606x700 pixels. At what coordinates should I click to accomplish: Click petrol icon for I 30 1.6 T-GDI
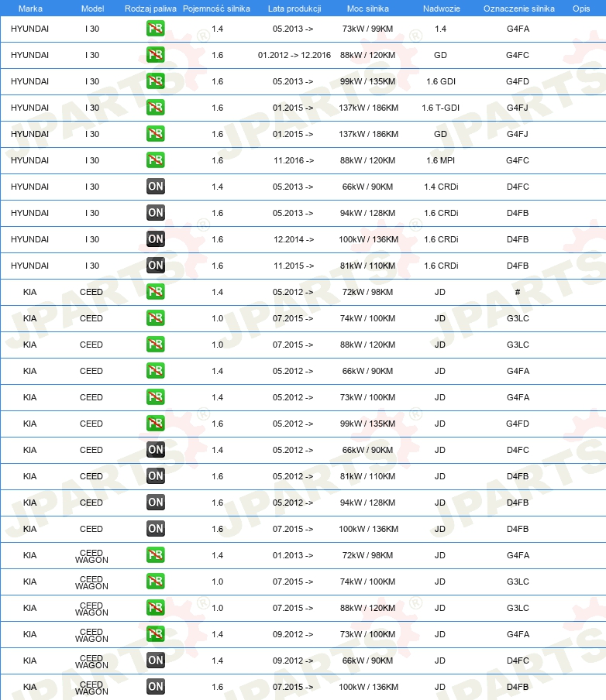156,108
